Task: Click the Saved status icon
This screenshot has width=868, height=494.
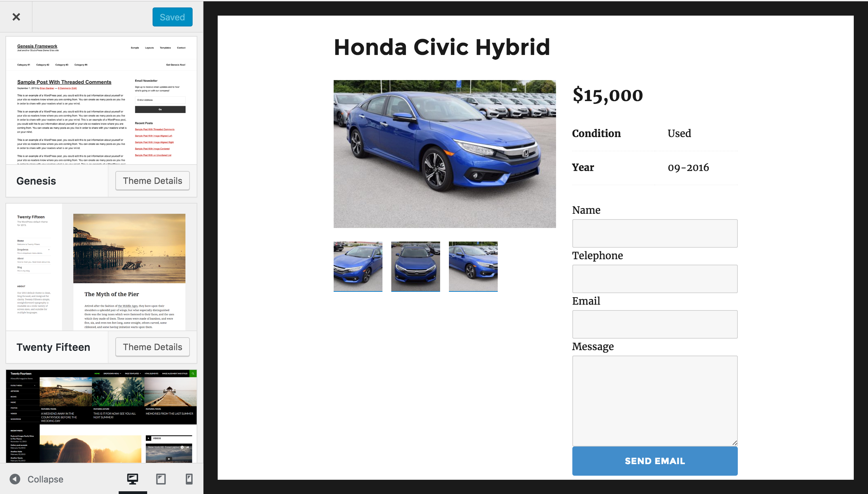Action: 173,17
